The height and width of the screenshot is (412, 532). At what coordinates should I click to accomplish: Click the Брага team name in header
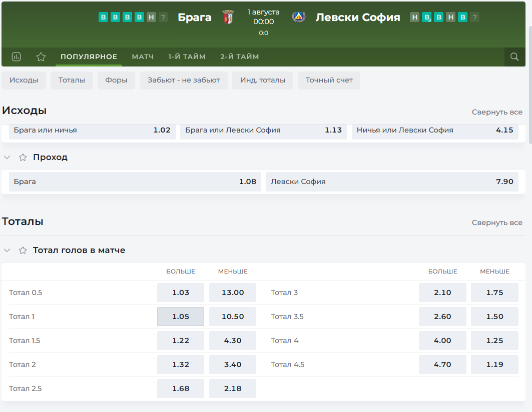point(194,17)
